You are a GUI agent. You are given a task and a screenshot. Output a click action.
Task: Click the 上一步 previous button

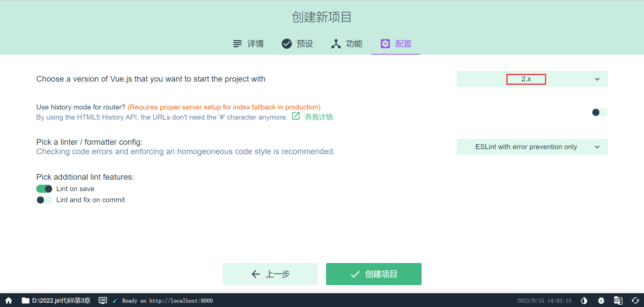pyautogui.click(x=270, y=274)
